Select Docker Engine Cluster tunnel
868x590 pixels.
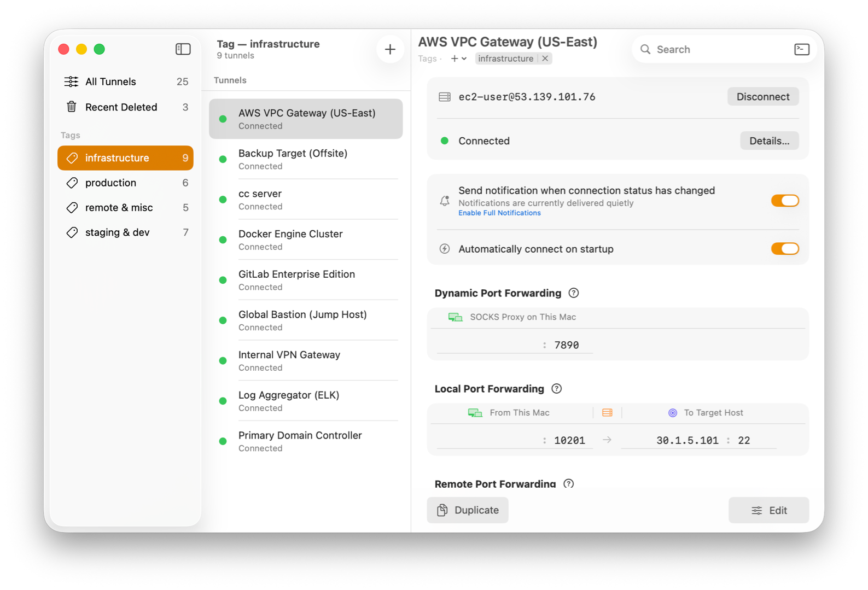click(x=306, y=239)
